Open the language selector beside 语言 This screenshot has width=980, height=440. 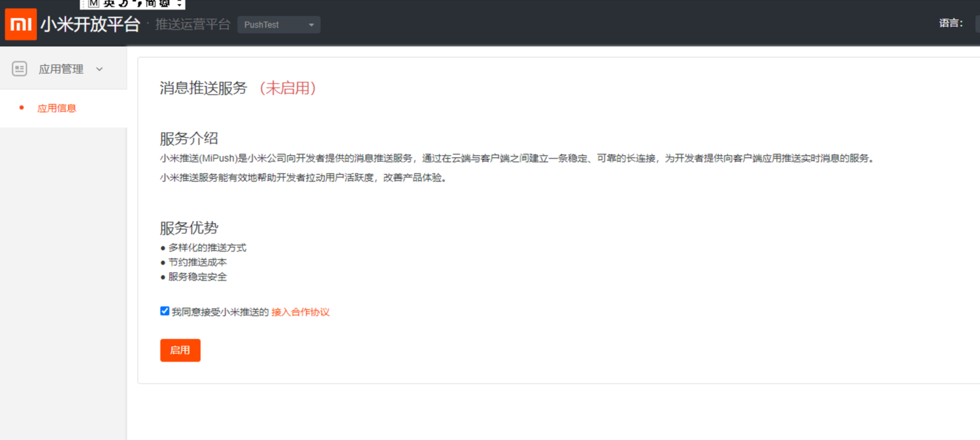[x=977, y=24]
